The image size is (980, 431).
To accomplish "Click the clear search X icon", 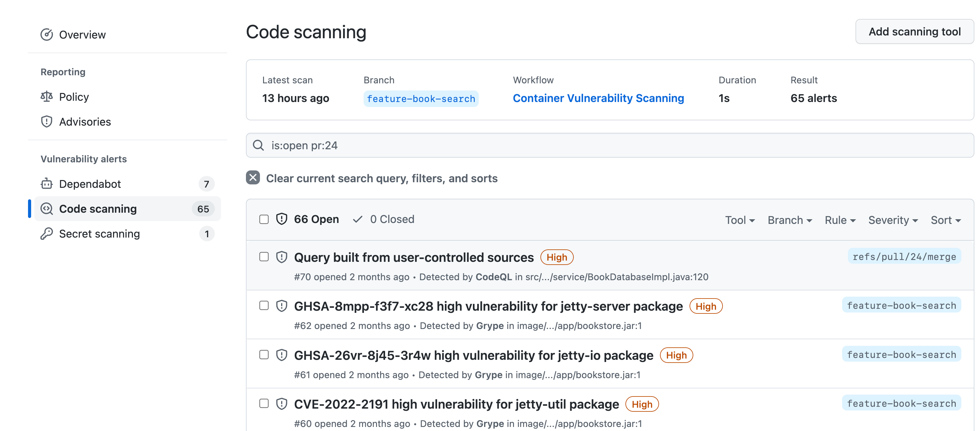I will click(252, 178).
